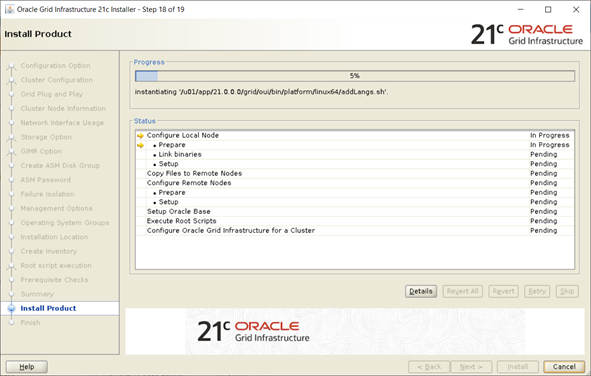Image resolution: width=591 pixels, height=376 pixels.
Task: Select the Configure Local Node status row
Action: click(x=355, y=135)
